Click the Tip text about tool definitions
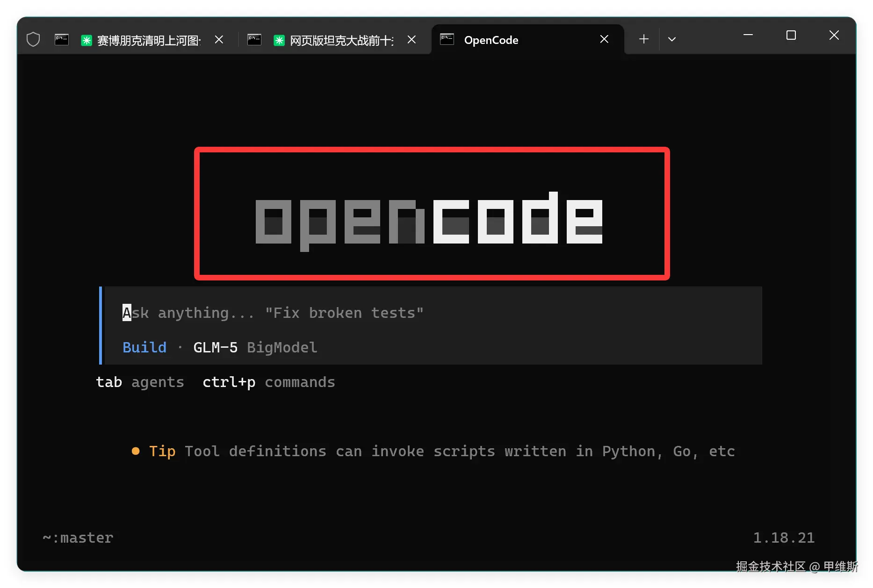Screen dimensions: 873x588 click(x=433, y=452)
